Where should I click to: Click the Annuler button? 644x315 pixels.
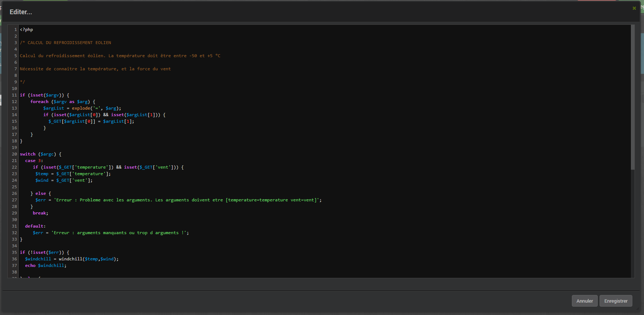coord(585,301)
